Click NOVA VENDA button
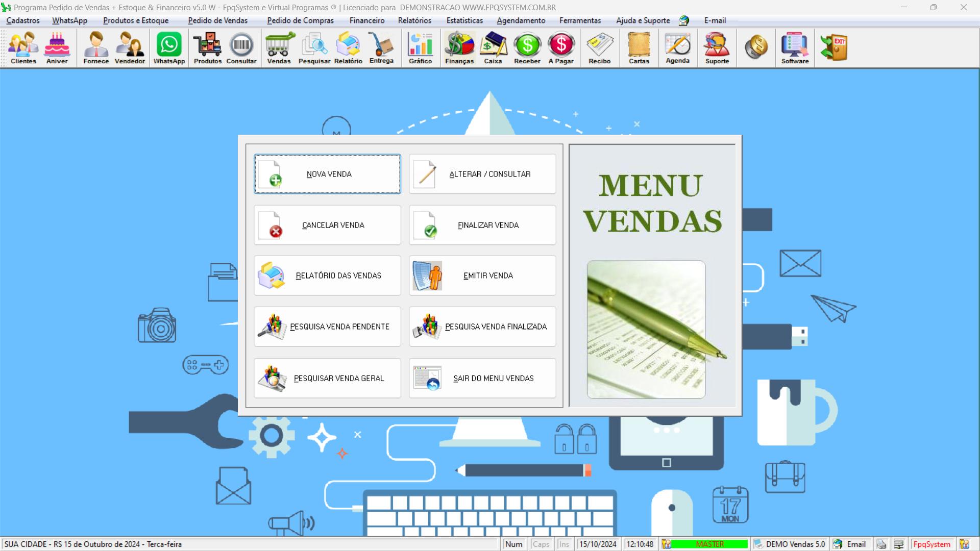Image resolution: width=980 pixels, height=551 pixels. [327, 173]
